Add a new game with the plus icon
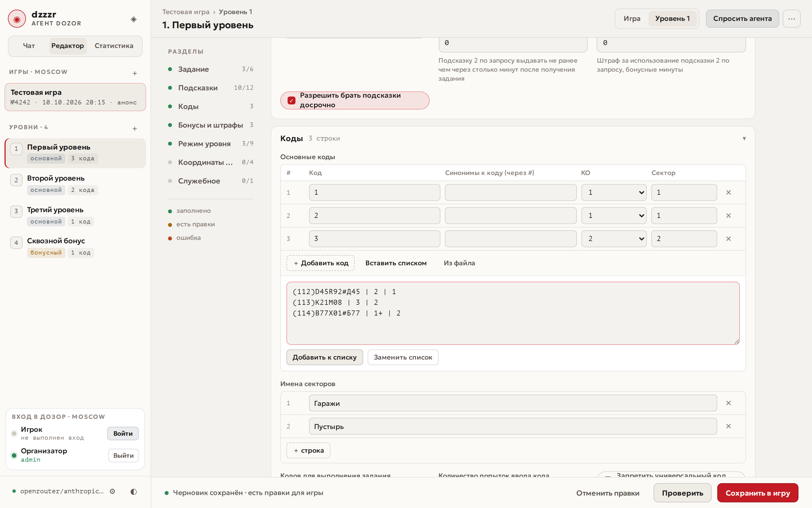 pyautogui.click(x=134, y=73)
